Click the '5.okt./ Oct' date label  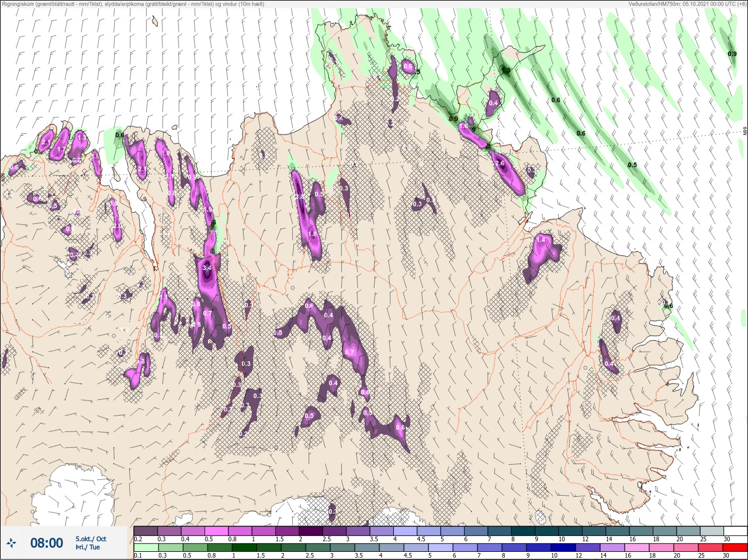pyautogui.click(x=91, y=539)
